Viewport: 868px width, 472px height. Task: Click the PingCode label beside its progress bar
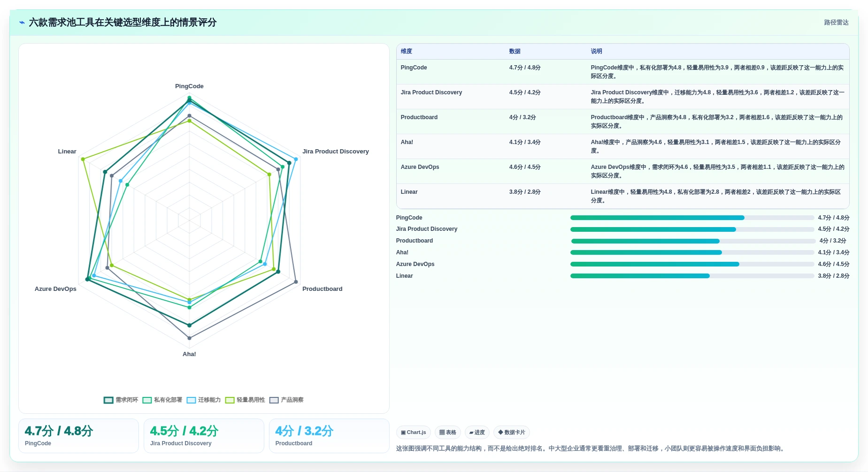tap(409, 218)
